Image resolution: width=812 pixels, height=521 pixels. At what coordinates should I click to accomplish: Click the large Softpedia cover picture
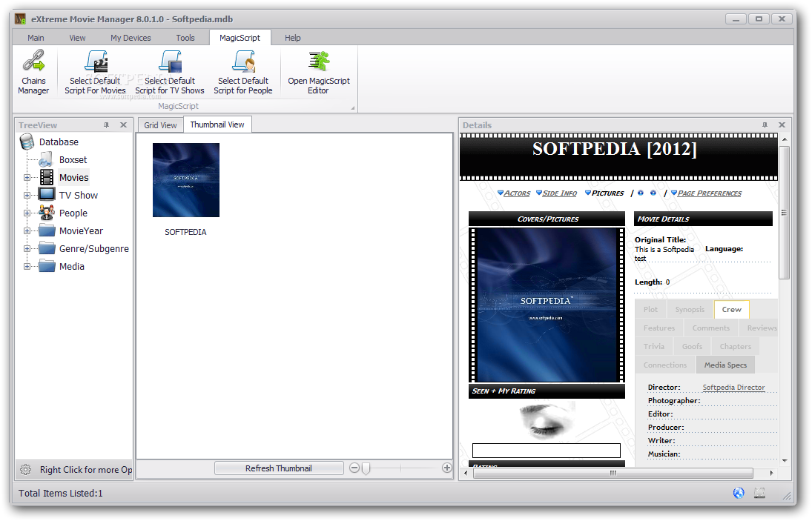click(547, 305)
